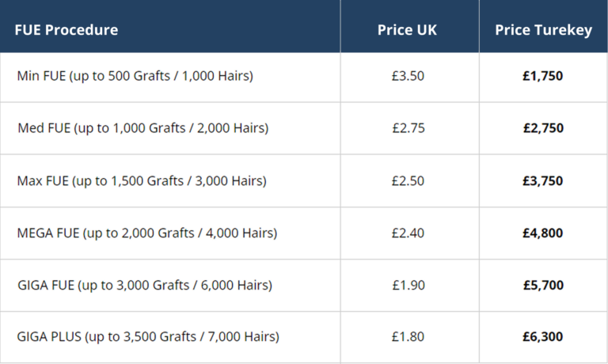Click the £2.75 UK price cell

coord(407,128)
